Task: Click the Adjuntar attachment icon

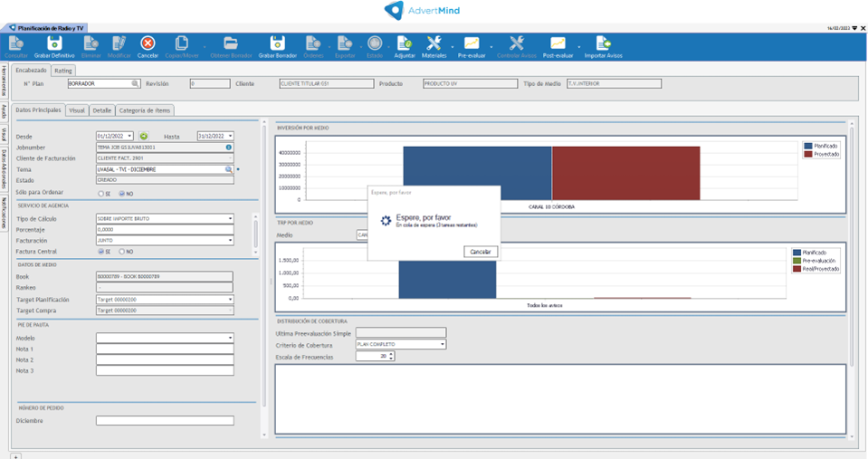Action: pos(405,43)
